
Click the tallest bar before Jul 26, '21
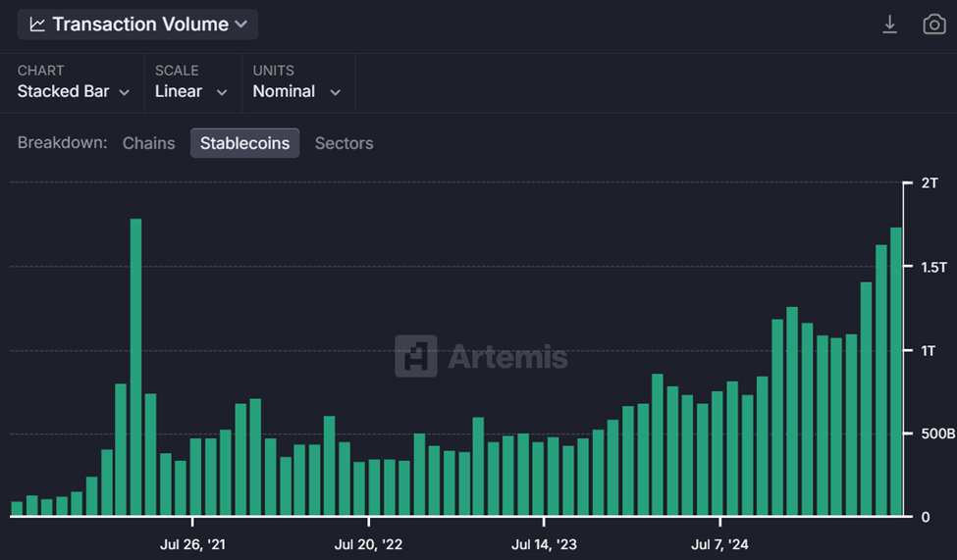tap(135, 367)
